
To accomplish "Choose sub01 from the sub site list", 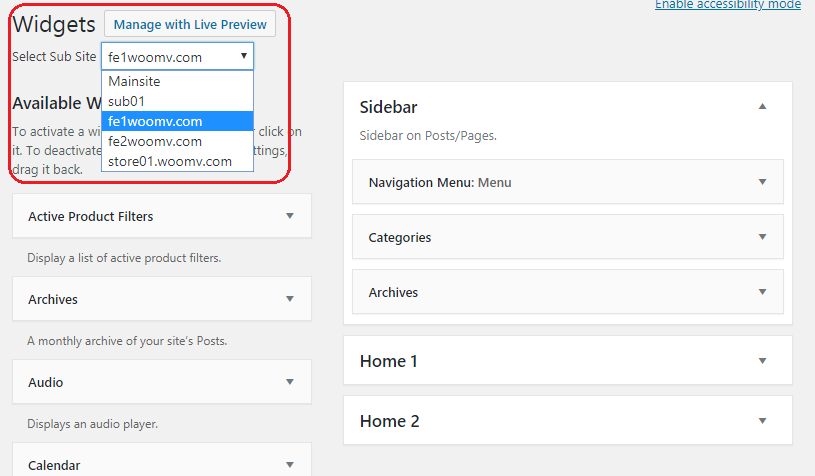I will (126, 101).
